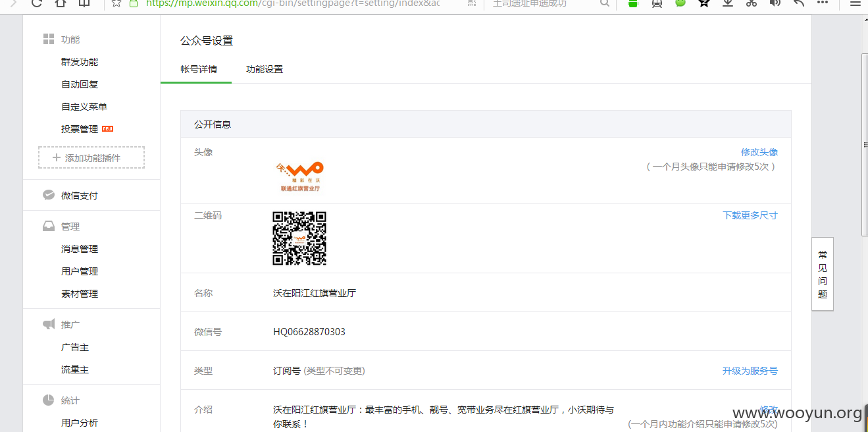Click the plus icon in 添加功能插件
This screenshot has height=432, width=868.
point(57,158)
